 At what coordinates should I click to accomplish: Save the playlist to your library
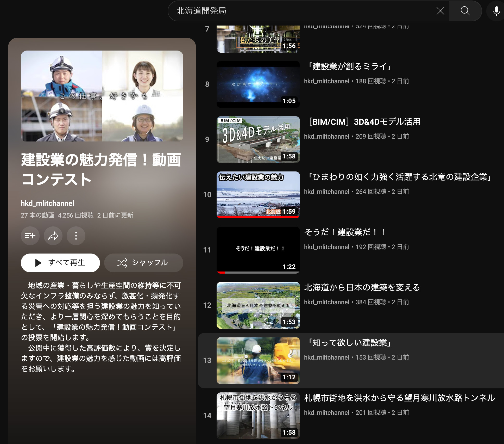(30, 236)
